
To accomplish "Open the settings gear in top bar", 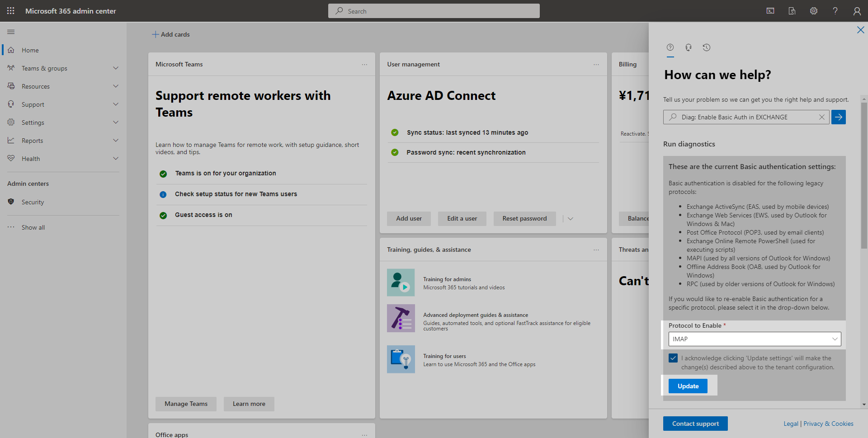I will (814, 11).
